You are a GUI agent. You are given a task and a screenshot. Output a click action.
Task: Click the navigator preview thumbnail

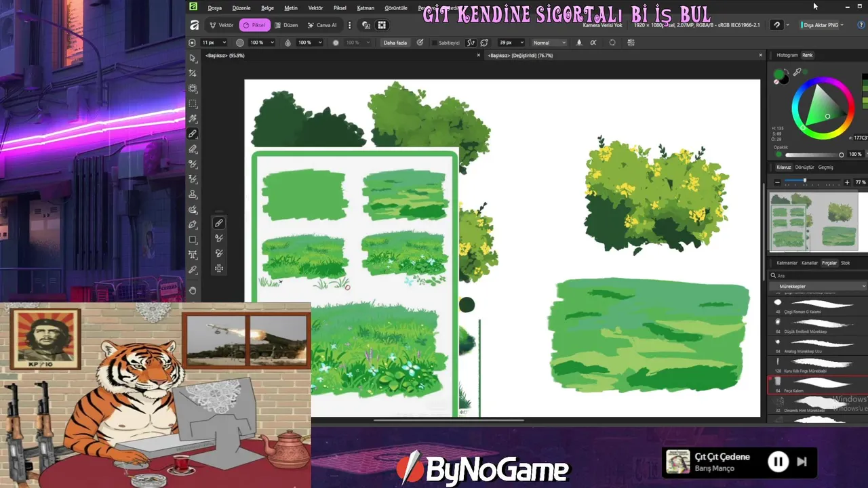[818, 221]
